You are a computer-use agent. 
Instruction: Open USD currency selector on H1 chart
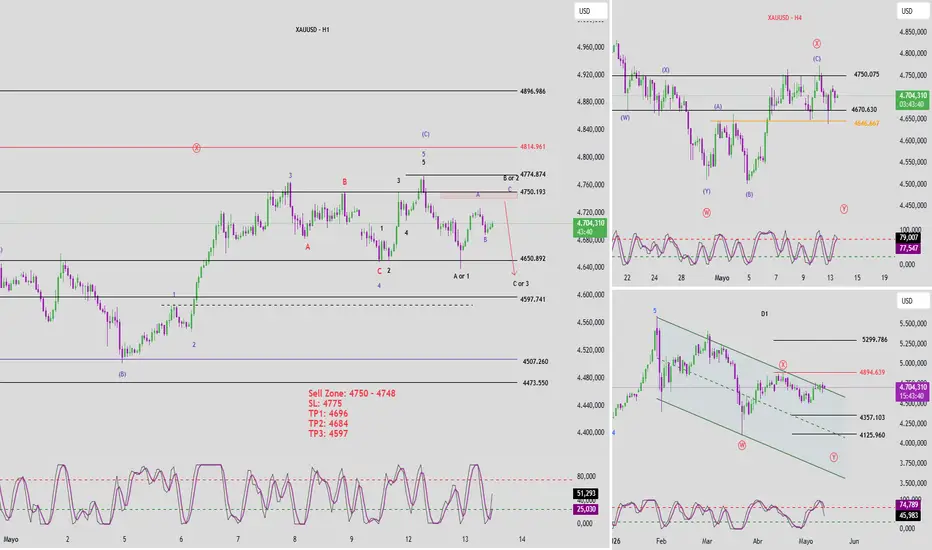(x=590, y=11)
